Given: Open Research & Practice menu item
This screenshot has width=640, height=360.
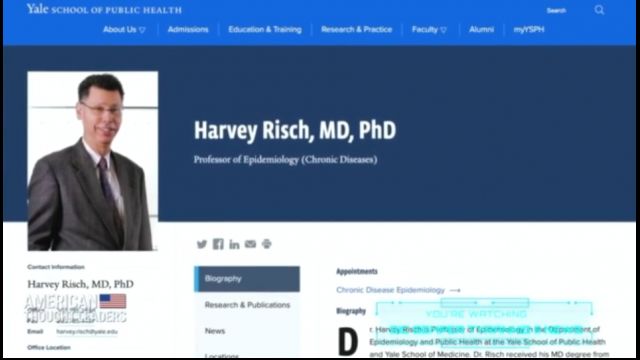Looking at the screenshot, I should 356,29.
